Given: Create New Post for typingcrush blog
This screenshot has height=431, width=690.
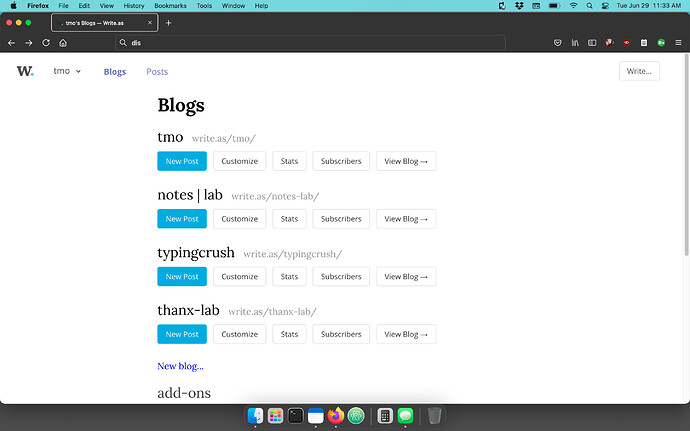Looking at the screenshot, I should point(182,276).
